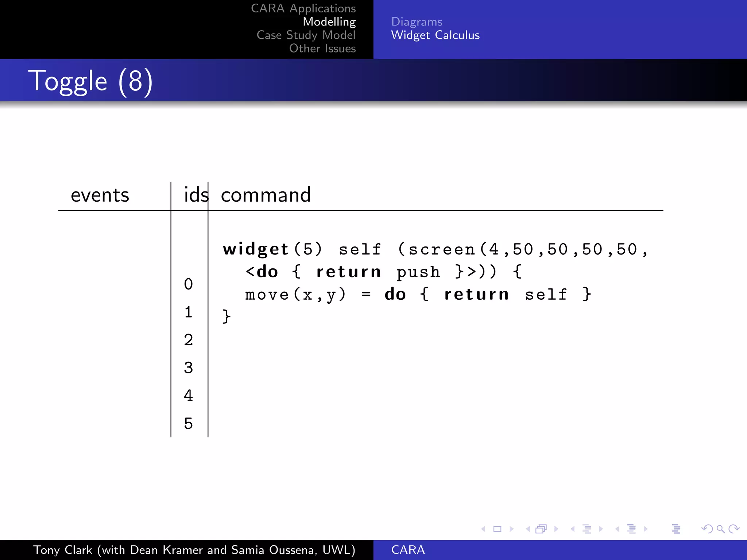Viewport: 747px width, 560px height.
Task: Click the CARA title in footer
Action: 408,550
